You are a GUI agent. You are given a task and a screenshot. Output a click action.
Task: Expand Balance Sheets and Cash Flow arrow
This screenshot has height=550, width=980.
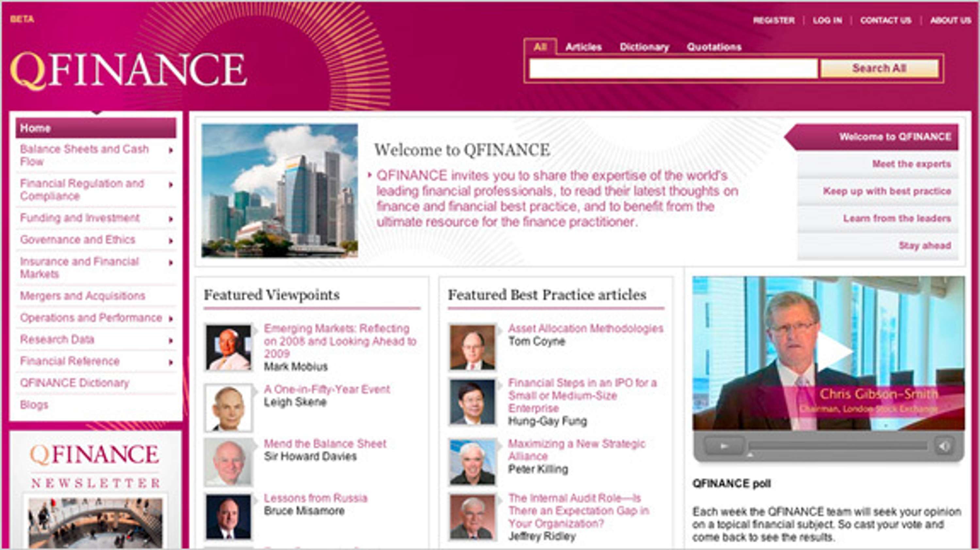coord(171,150)
